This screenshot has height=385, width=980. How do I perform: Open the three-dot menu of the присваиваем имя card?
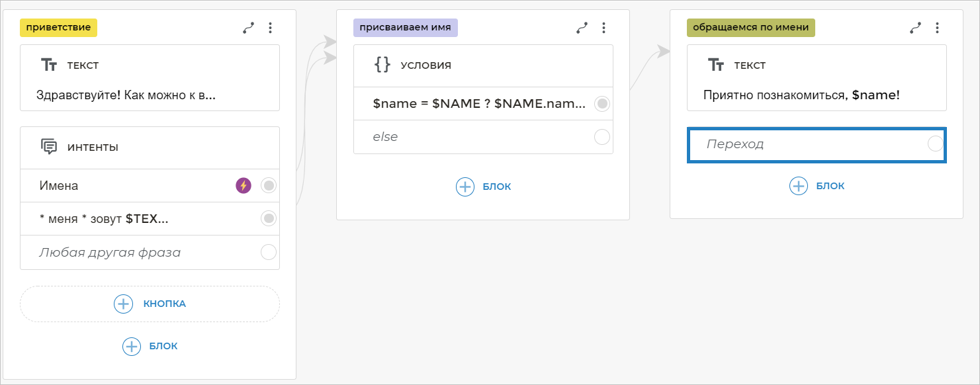coord(603,28)
